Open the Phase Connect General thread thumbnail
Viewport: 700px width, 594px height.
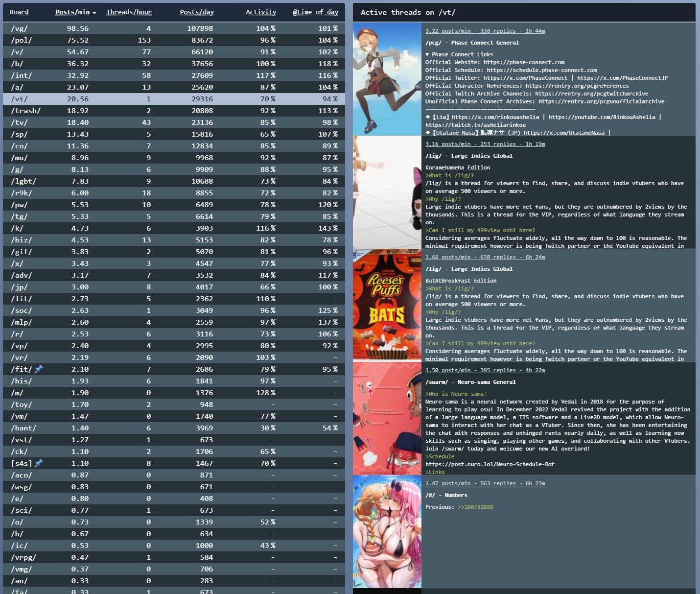tap(387, 79)
